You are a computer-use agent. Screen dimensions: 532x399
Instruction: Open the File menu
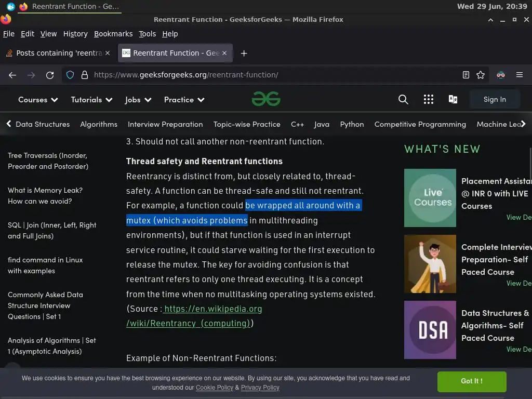point(9,34)
